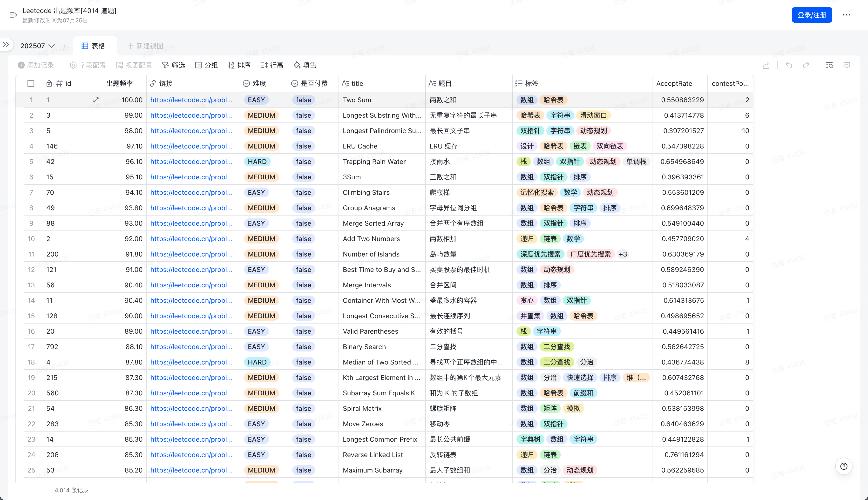This screenshot has width=868, height=500.
Task: Select the 'Spiral Matrix' title cell
Action: [382, 409]
